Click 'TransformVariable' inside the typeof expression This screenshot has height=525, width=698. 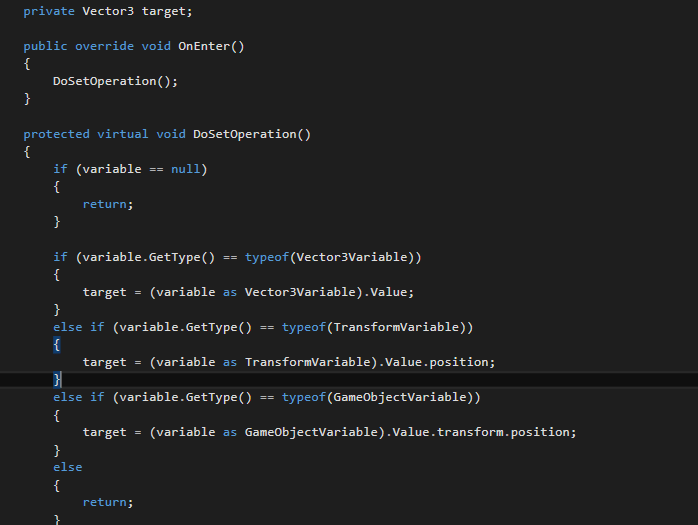coord(398,327)
